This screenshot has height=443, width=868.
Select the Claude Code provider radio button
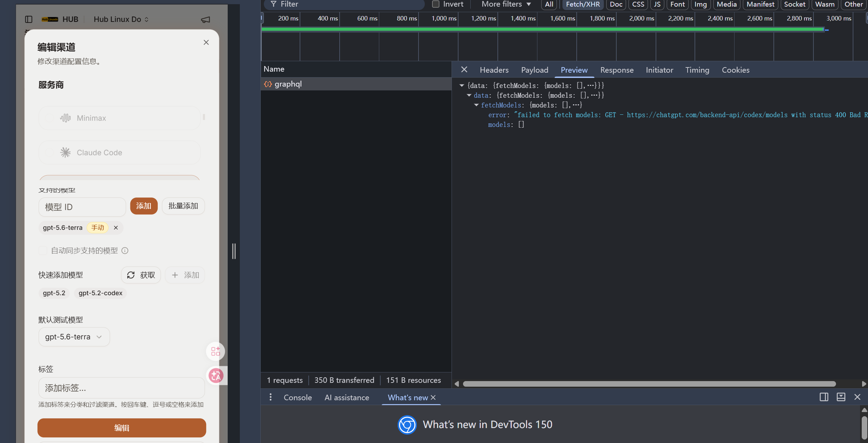point(49,153)
